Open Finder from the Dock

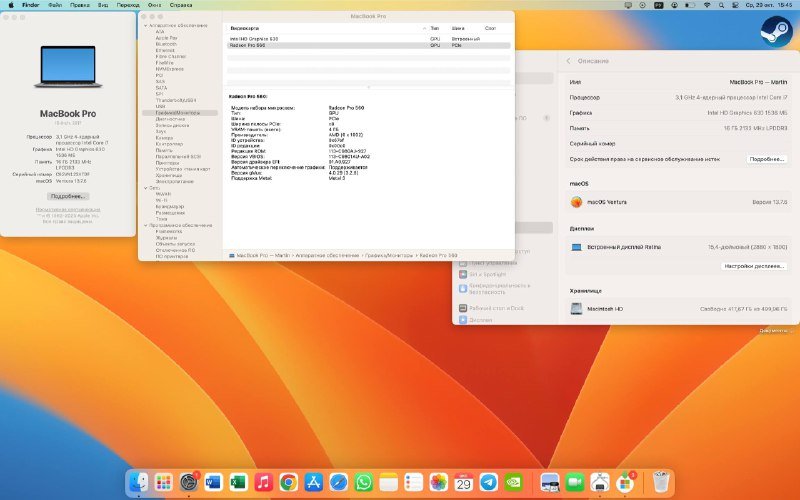(x=138, y=482)
